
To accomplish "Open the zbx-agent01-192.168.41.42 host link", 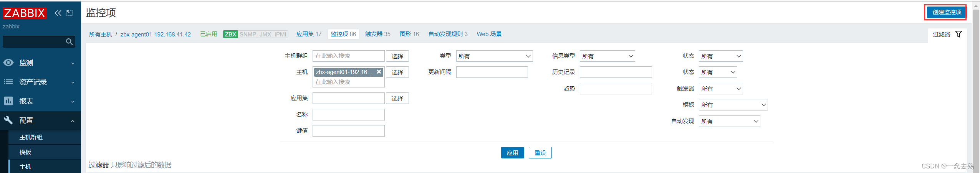I will [156, 35].
